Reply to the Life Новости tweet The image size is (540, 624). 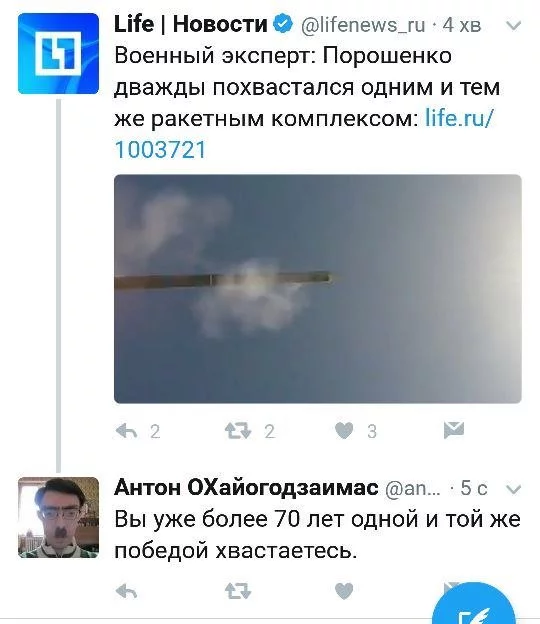[x=127, y=431]
